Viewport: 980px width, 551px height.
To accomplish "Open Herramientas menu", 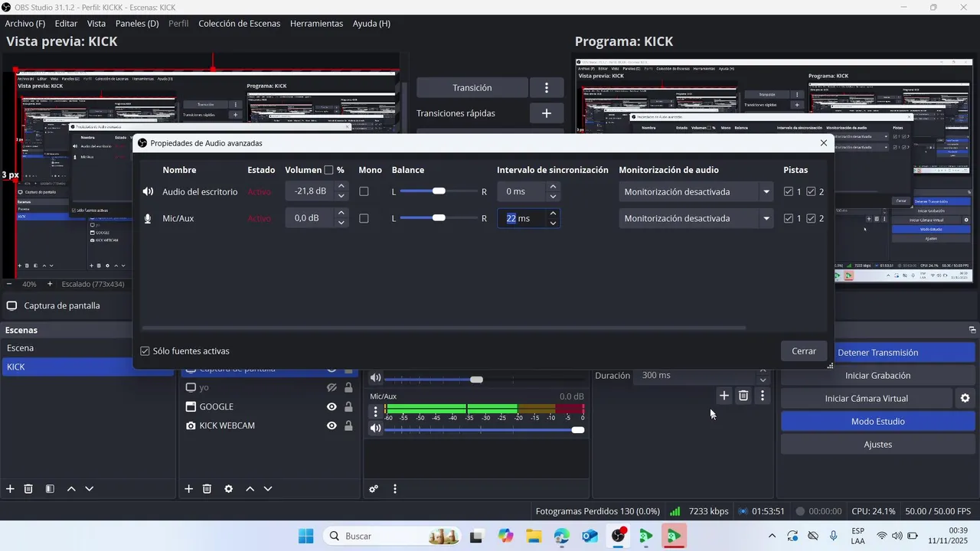I will (316, 24).
